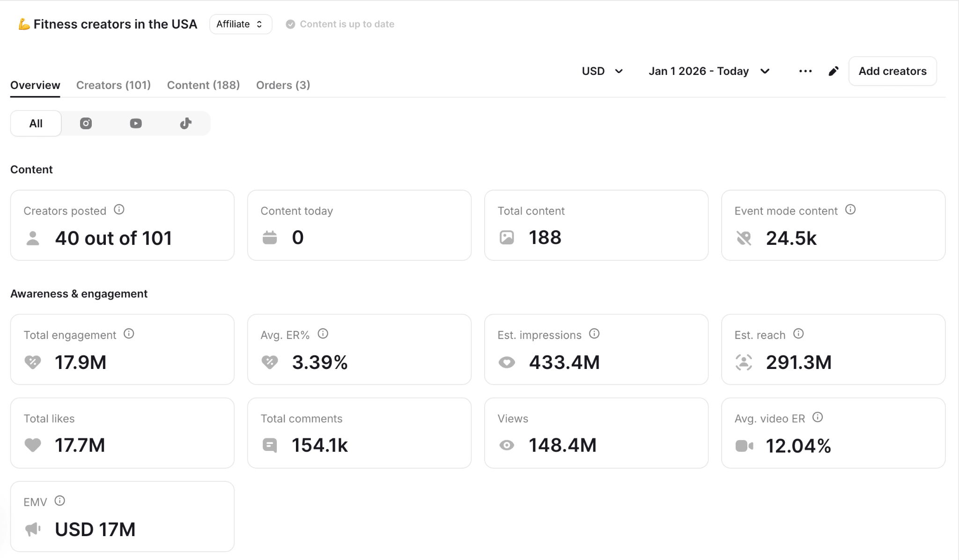Filter by TikTok platform icon
Screen dimensions: 959x560
(186, 123)
